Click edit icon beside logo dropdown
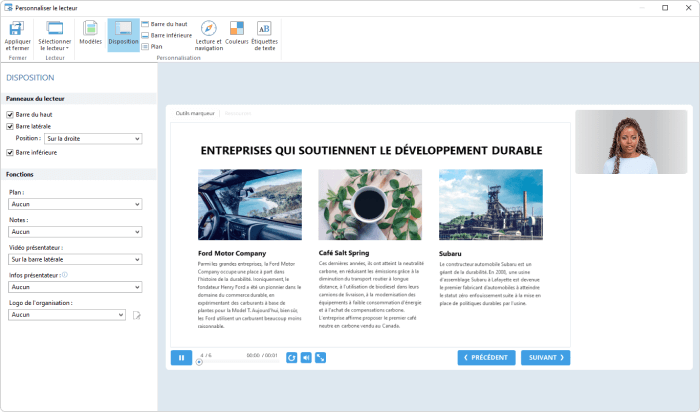This screenshot has height=412, width=700. point(137,316)
